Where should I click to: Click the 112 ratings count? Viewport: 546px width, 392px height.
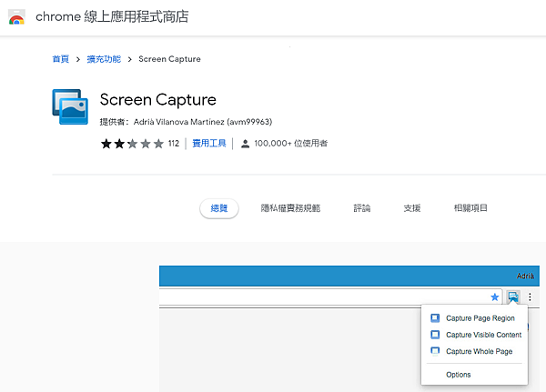(x=174, y=144)
